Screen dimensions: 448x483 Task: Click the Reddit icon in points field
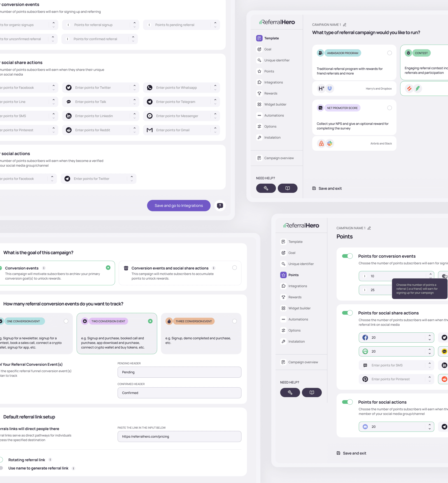pos(69,130)
